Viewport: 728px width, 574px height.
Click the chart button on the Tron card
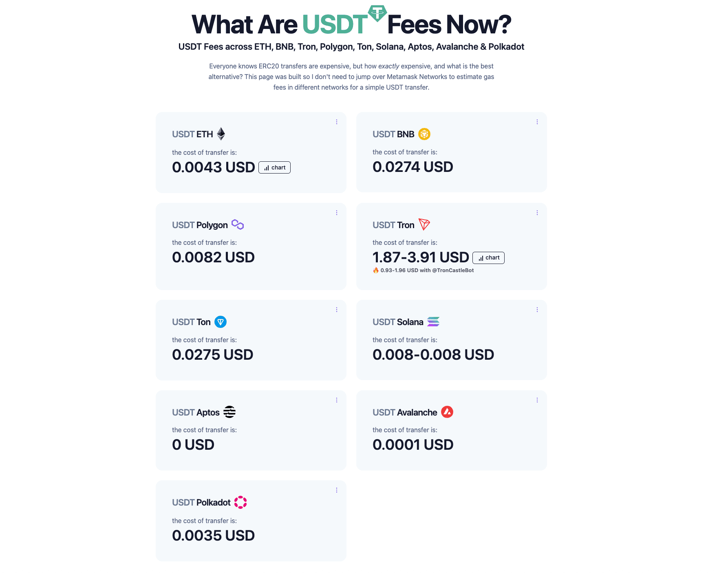[488, 257]
